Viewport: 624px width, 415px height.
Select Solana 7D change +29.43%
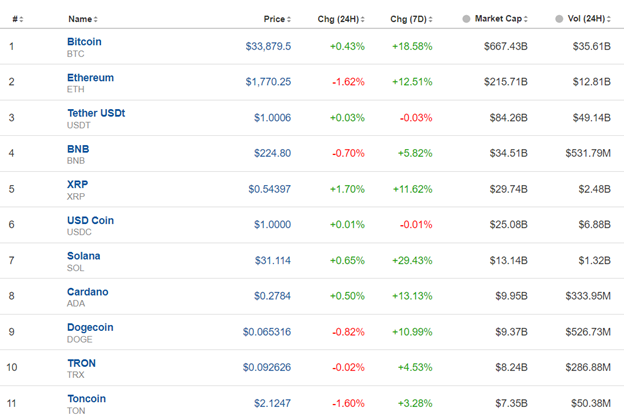(412, 261)
